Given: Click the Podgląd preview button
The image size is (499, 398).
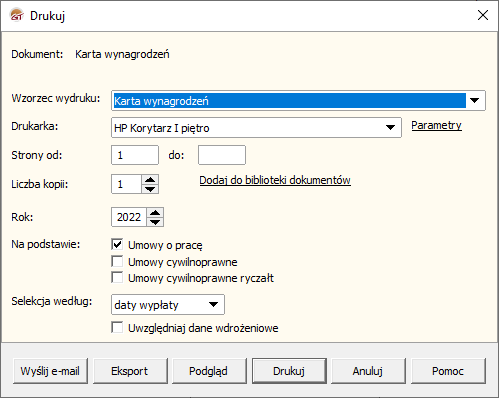Looking at the screenshot, I should pyautogui.click(x=209, y=371).
